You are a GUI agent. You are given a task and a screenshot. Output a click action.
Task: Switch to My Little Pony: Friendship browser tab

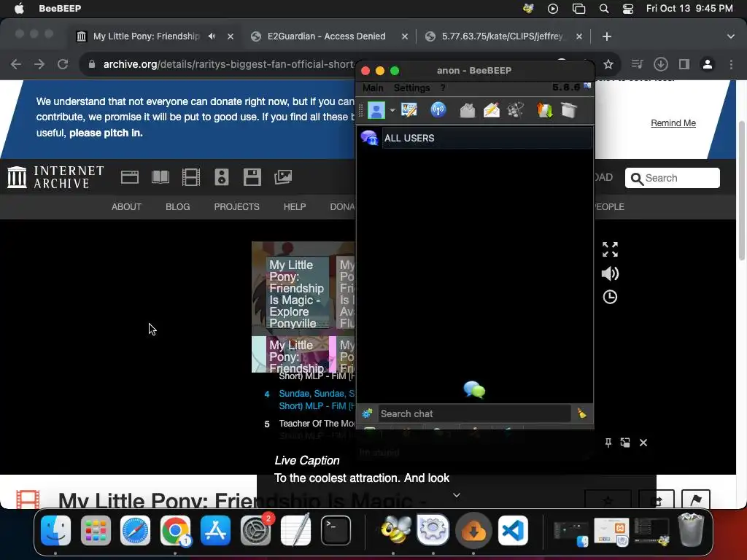click(146, 36)
